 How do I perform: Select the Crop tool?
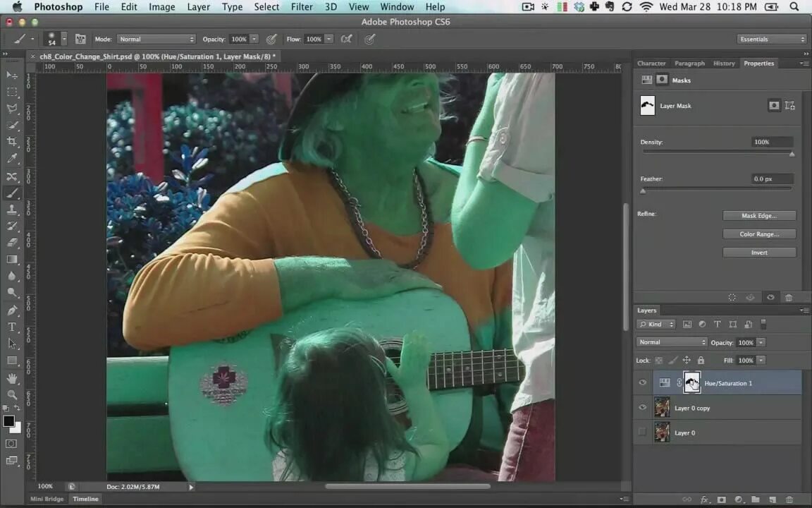click(x=12, y=142)
